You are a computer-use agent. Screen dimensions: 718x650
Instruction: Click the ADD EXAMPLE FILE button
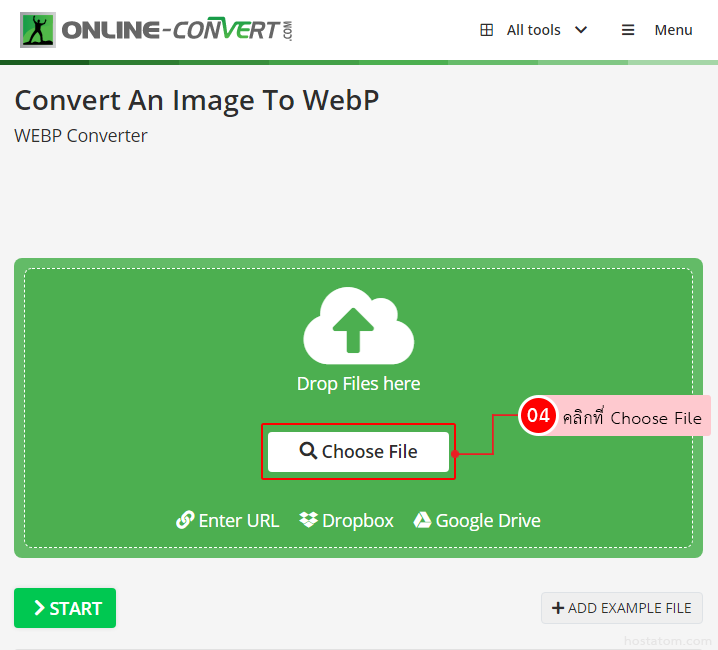621,608
